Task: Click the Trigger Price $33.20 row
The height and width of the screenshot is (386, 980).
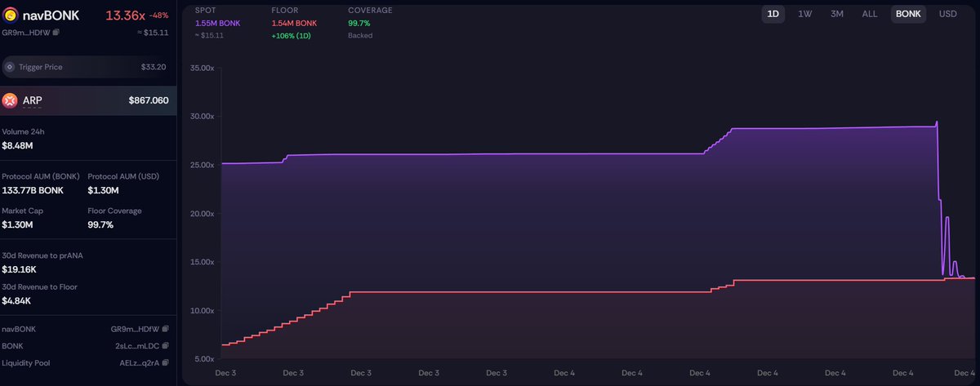Action: [x=88, y=67]
